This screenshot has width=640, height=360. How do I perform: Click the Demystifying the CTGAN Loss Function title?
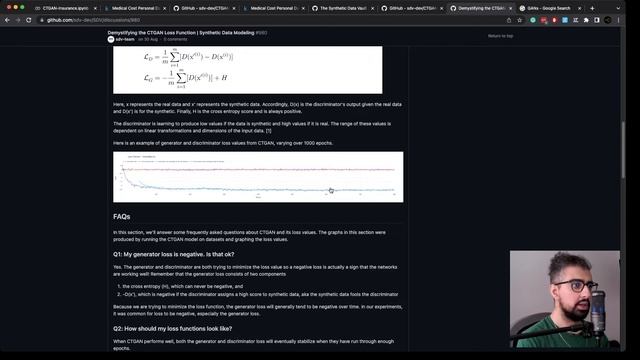pyautogui.click(x=181, y=33)
